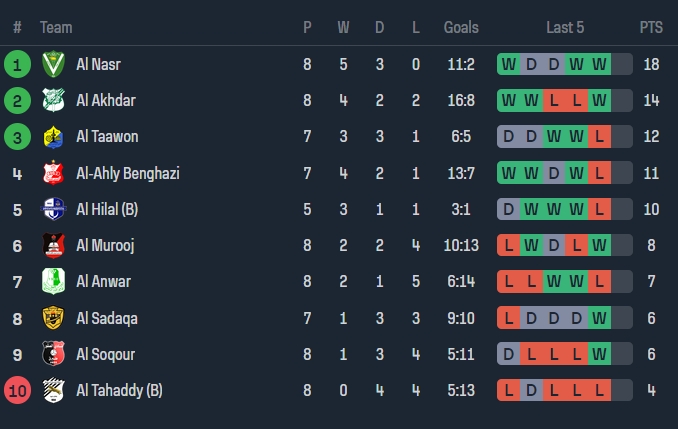Open Al-Ahly Benghazi crest icon
Screen dimensions: 678x429
(x=53, y=173)
